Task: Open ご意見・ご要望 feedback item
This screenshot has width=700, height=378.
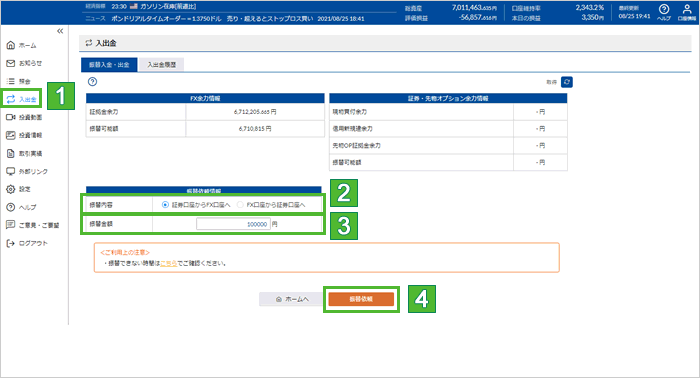Action: coord(33,225)
